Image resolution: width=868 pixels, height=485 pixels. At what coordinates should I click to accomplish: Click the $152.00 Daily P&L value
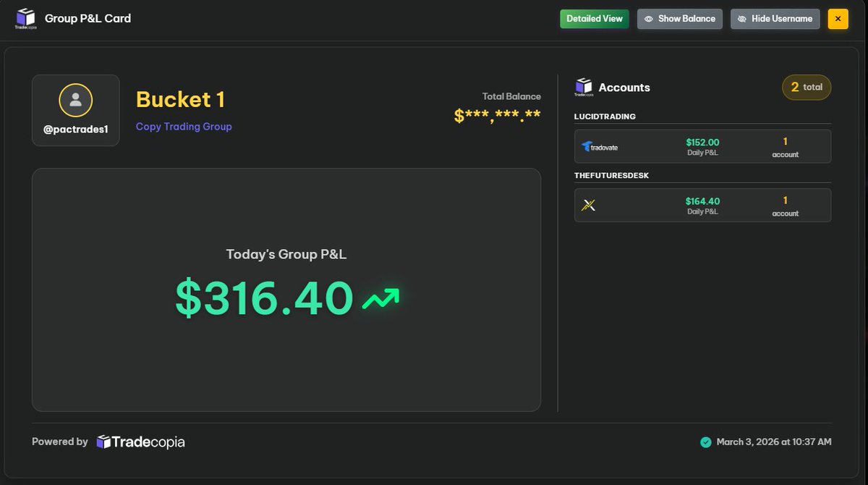pos(702,143)
